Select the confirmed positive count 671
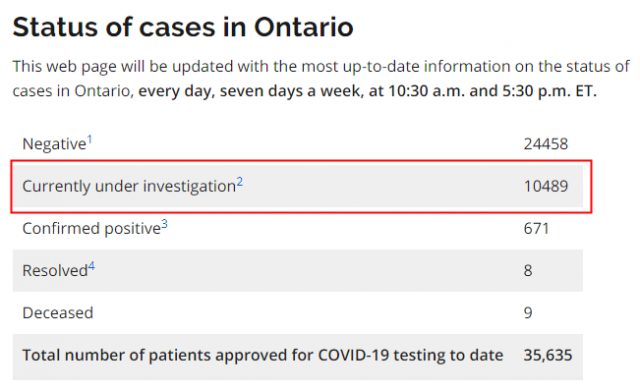This screenshot has height=389, width=640. coord(536,229)
